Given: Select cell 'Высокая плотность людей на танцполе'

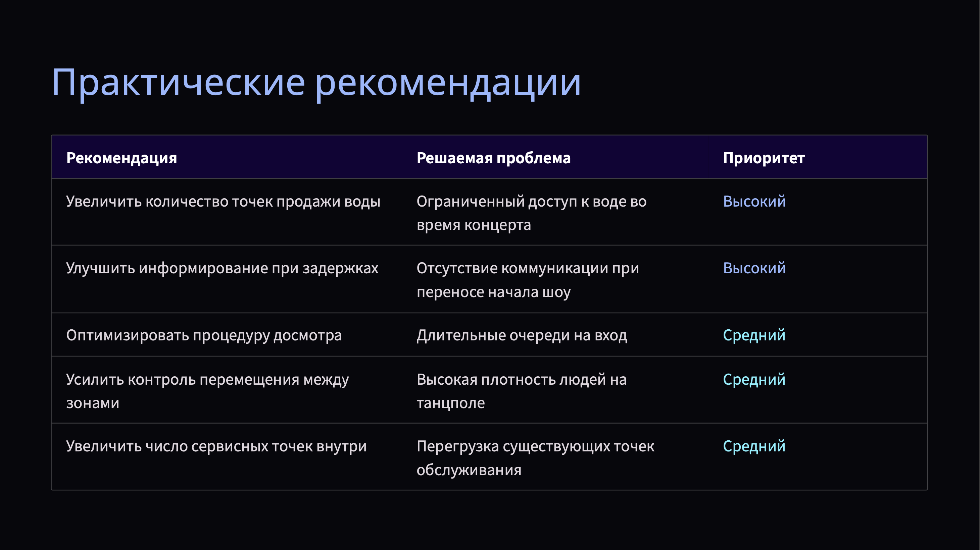Looking at the screenshot, I should [522, 391].
